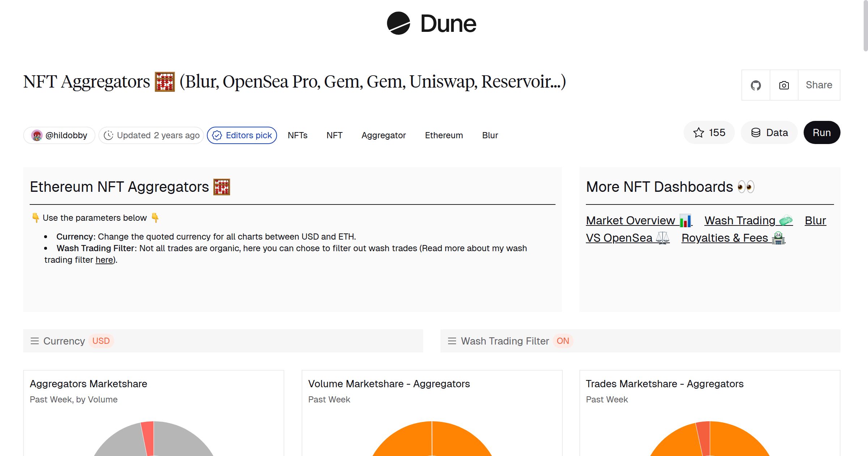Expand the Currency hamburger control
Viewport: 868px width, 456px height.
click(34, 341)
